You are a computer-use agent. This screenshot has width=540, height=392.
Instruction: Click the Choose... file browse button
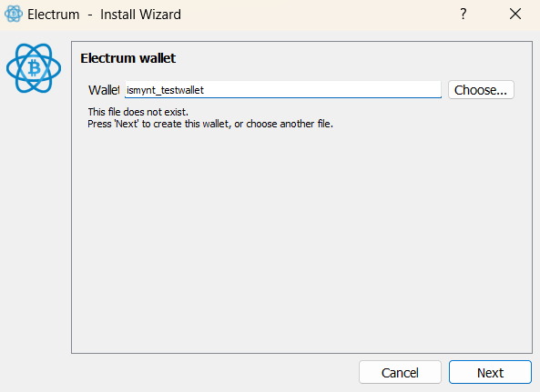click(x=481, y=90)
